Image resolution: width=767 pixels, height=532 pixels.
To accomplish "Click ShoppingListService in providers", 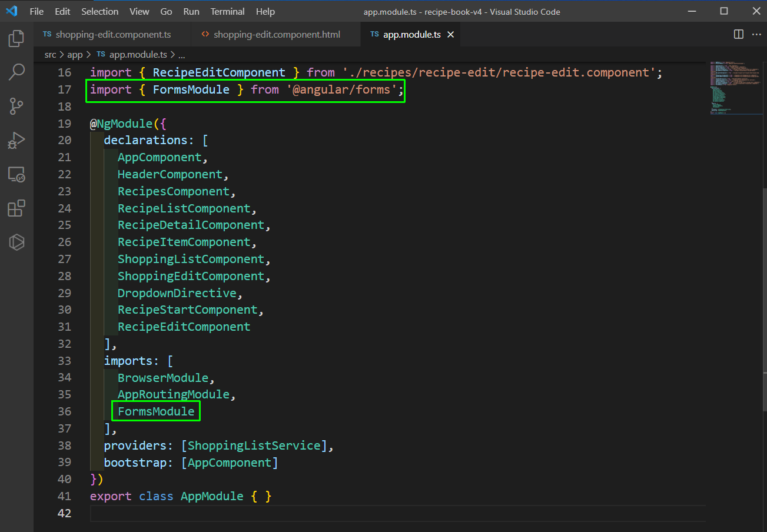I will tap(254, 445).
